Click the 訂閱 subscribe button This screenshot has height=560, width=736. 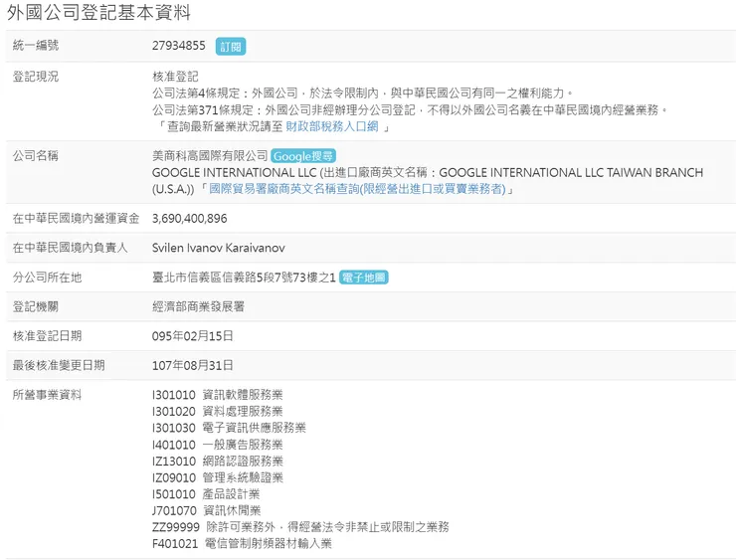[x=231, y=47]
